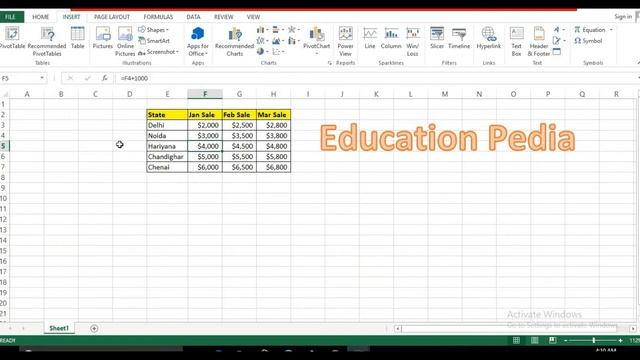The width and height of the screenshot is (640, 360).
Task: Switch to Page Break Preview in status bar
Action: [552, 340]
